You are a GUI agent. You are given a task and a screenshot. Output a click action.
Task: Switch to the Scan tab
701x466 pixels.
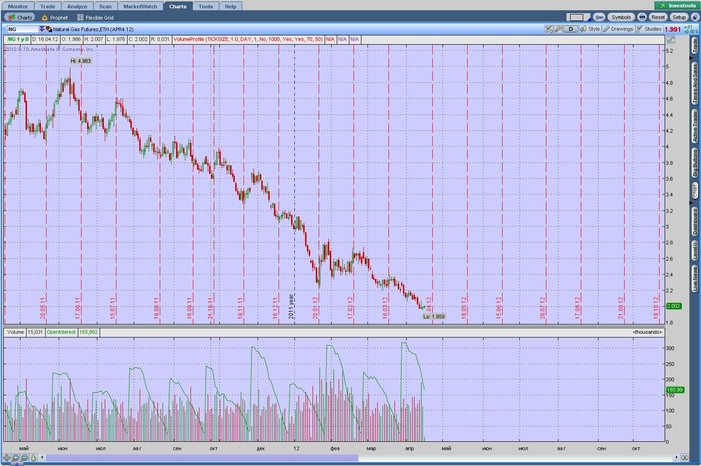point(106,6)
